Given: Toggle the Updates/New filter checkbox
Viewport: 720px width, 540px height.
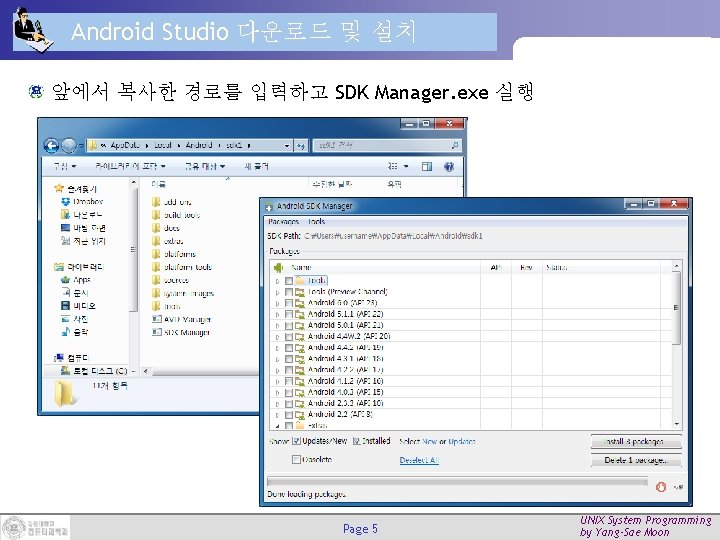Looking at the screenshot, I should 296,441.
